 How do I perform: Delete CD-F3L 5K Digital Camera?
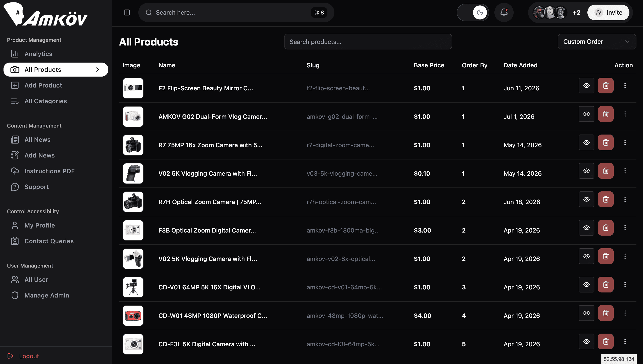606,342
